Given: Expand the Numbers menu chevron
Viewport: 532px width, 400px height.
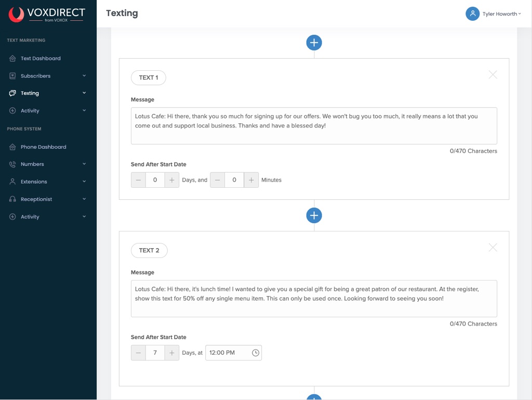Looking at the screenshot, I should (84, 164).
